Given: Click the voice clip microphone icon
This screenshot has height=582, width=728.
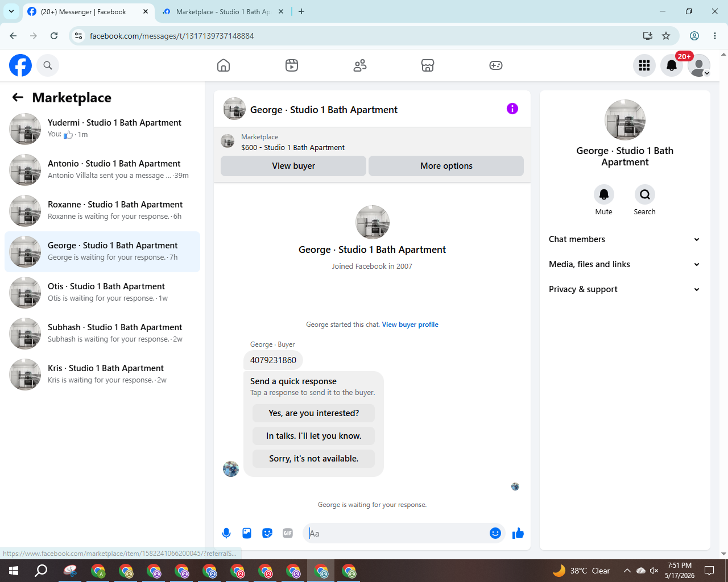Looking at the screenshot, I should 226,533.
